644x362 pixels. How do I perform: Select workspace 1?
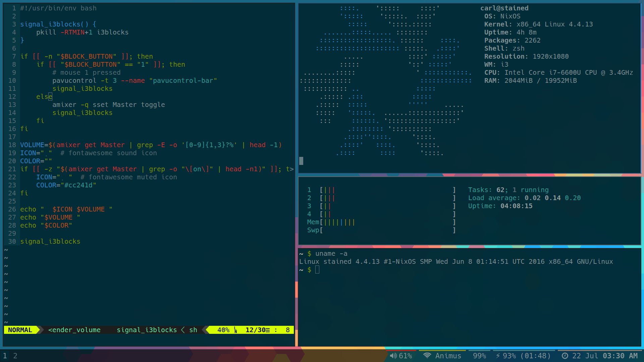(6, 356)
